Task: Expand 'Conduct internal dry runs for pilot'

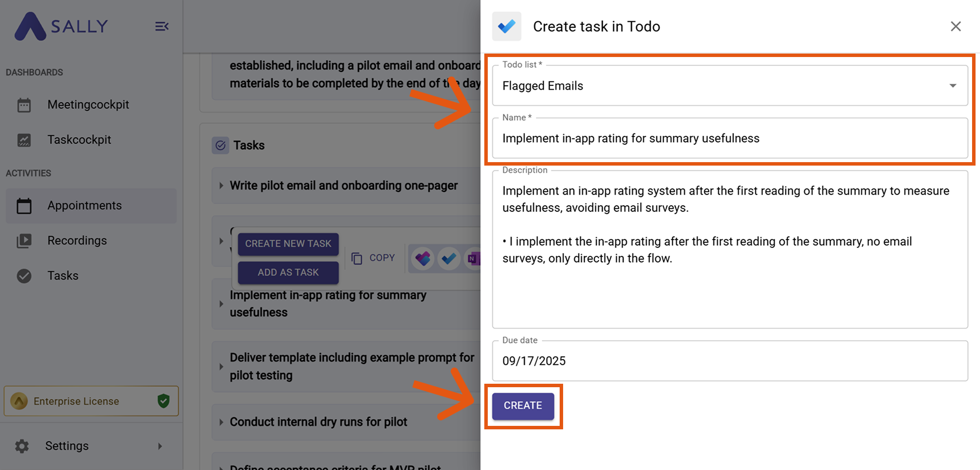Action: (x=221, y=422)
